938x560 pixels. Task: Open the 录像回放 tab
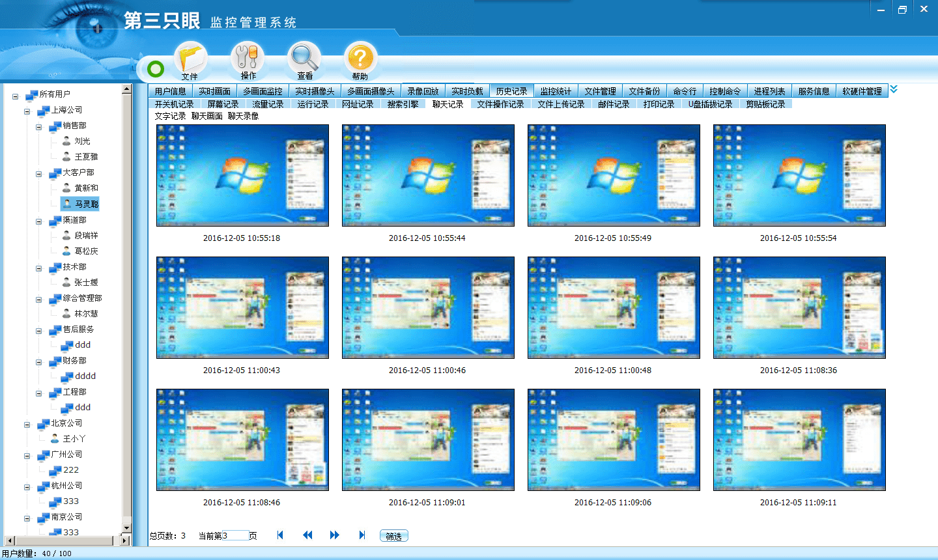pos(423,91)
